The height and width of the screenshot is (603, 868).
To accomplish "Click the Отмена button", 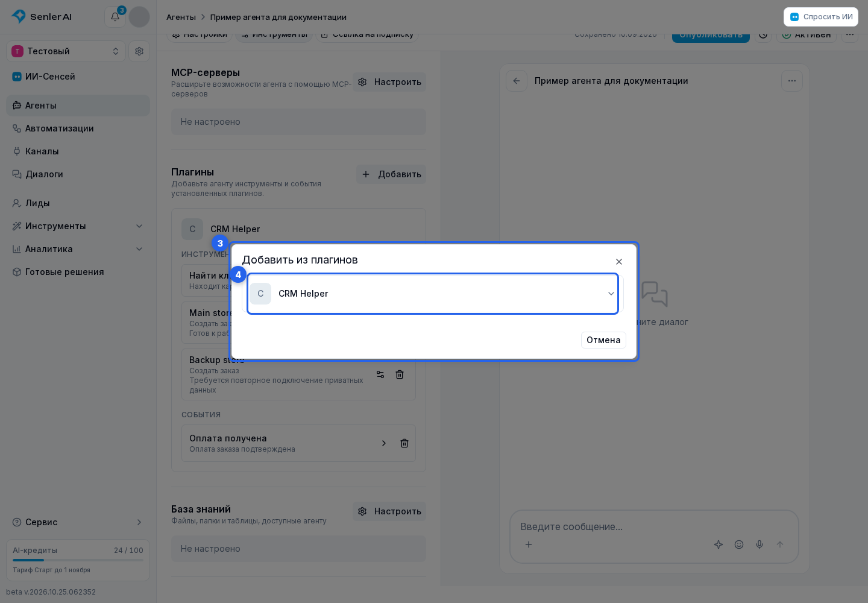I will click(603, 340).
